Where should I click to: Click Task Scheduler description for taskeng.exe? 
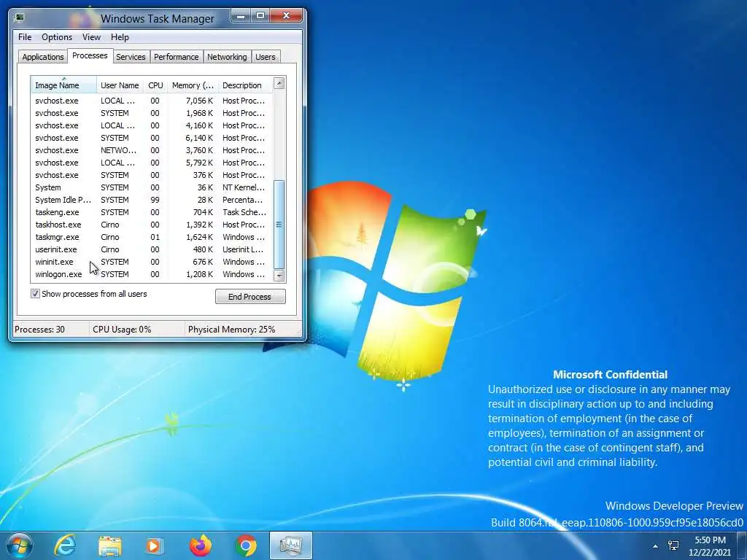[x=244, y=212]
